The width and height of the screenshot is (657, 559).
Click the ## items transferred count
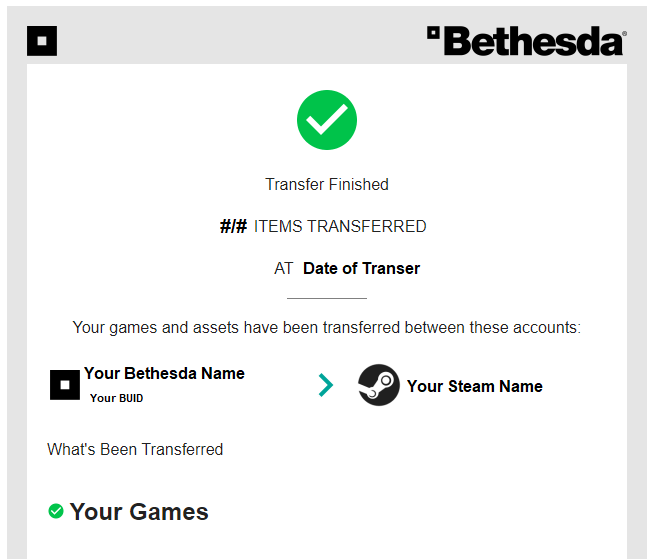pos(233,227)
